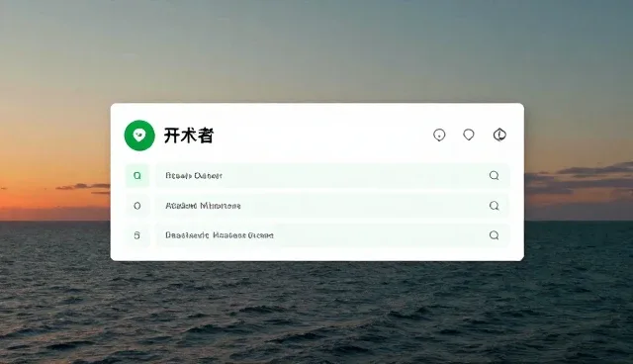Select the highlighted top list row label
Image resolution: width=633 pixels, height=364 pixels.
coord(194,175)
